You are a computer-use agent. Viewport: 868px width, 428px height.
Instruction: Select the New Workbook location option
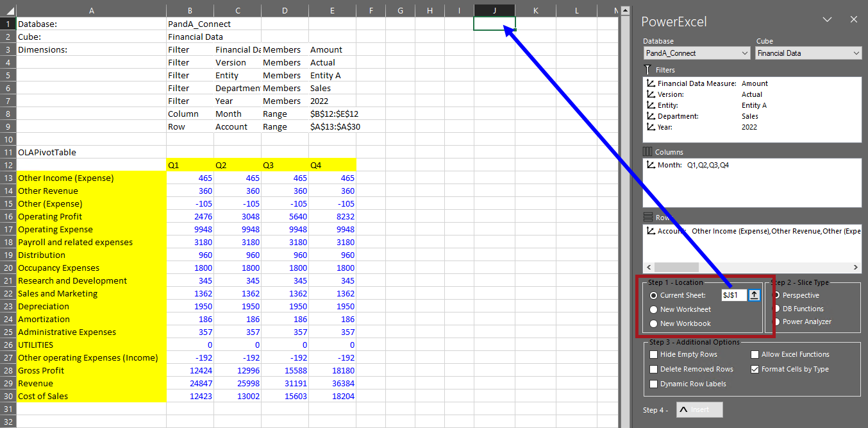[x=654, y=323]
